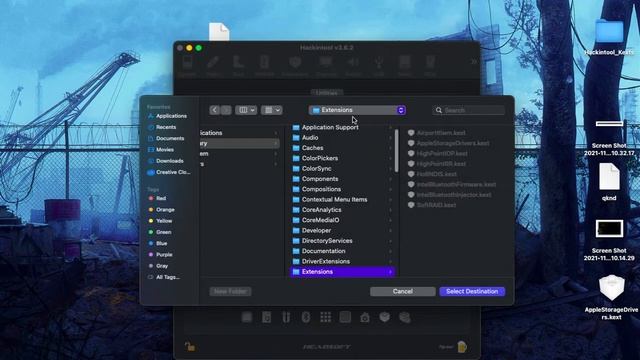
Task: Click the Bluetooth icon in Hackintool bottom bar
Action: click(x=306, y=317)
